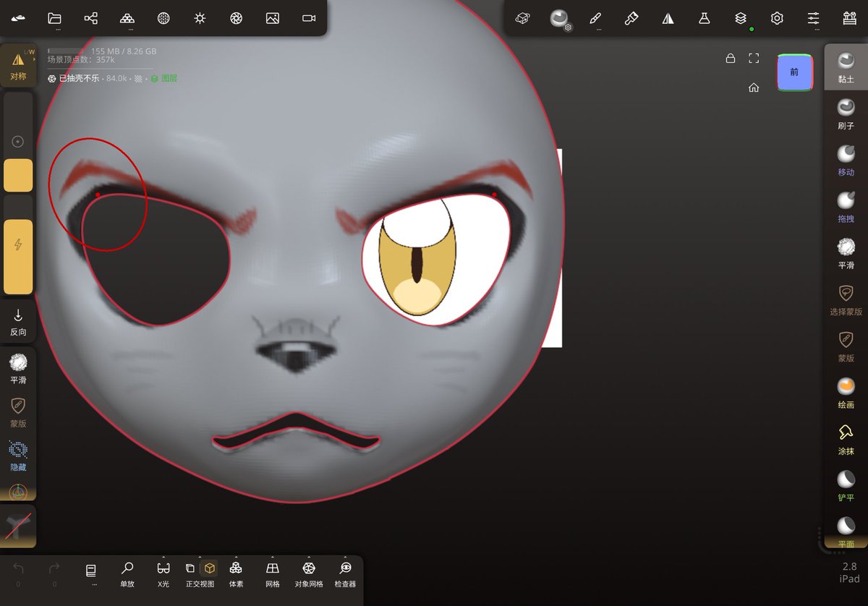
Task: Open the Camera settings menu
Action: tap(309, 18)
